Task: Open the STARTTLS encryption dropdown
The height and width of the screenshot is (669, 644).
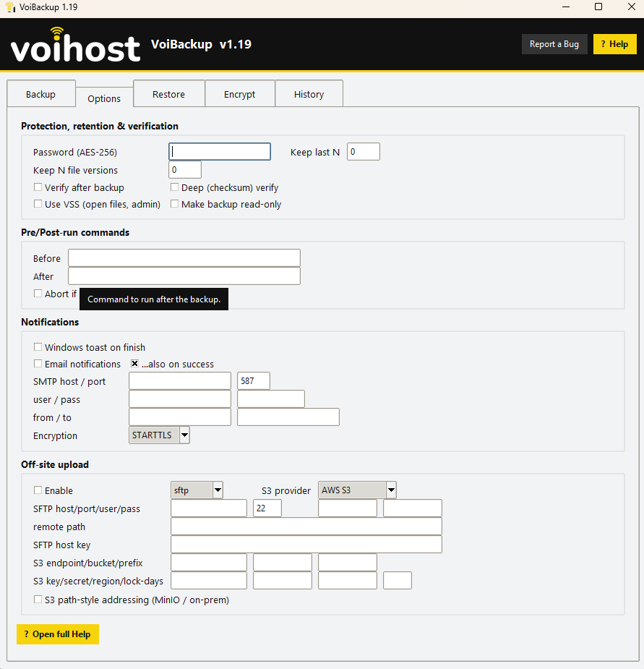Action: click(159, 435)
